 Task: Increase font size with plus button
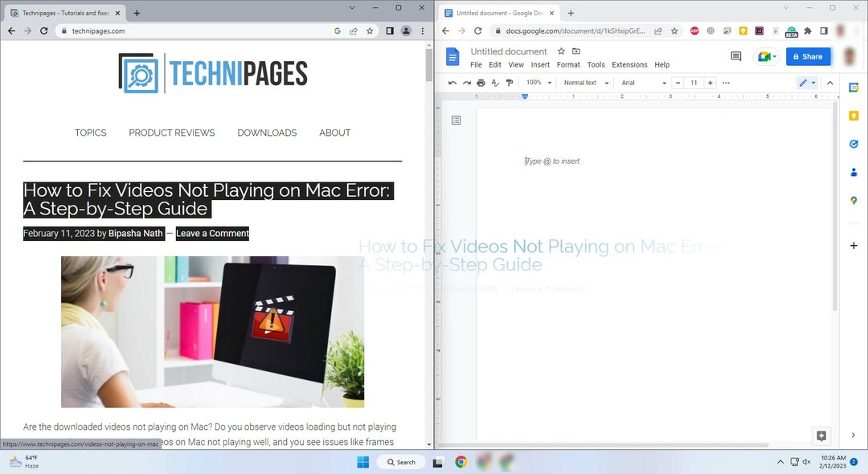click(710, 83)
